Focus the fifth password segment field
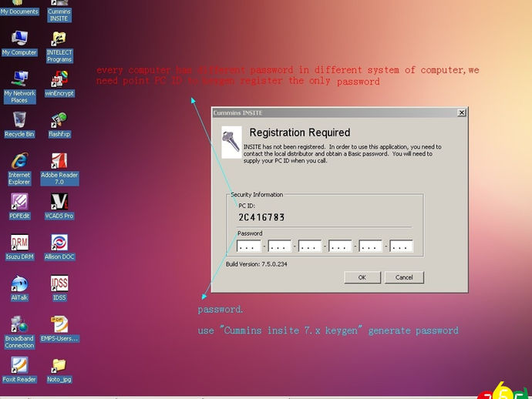532x399 pixels. point(371,246)
